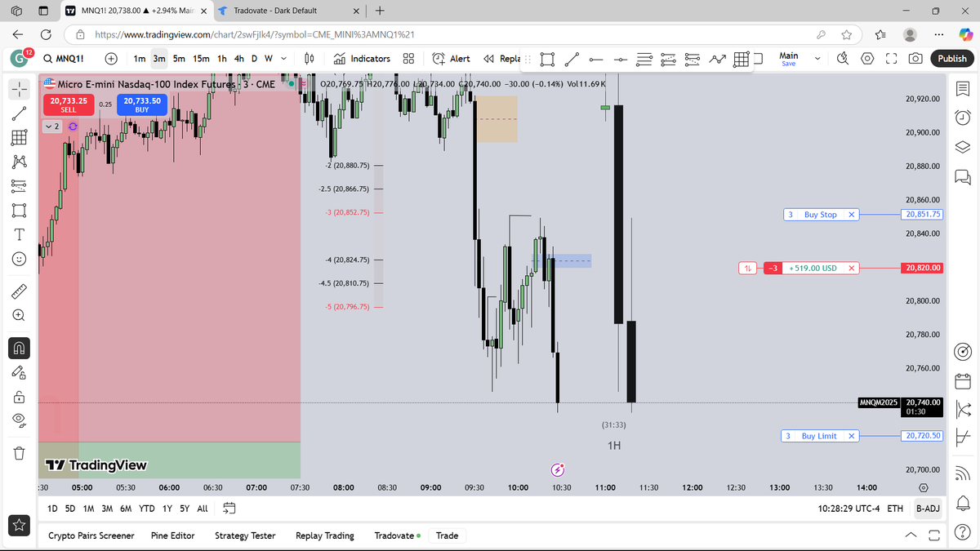Image resolution: width=980 pixels, height=551 pixels.
Task: Click the camera snapshot icon
Action: (x=916, y=59)
